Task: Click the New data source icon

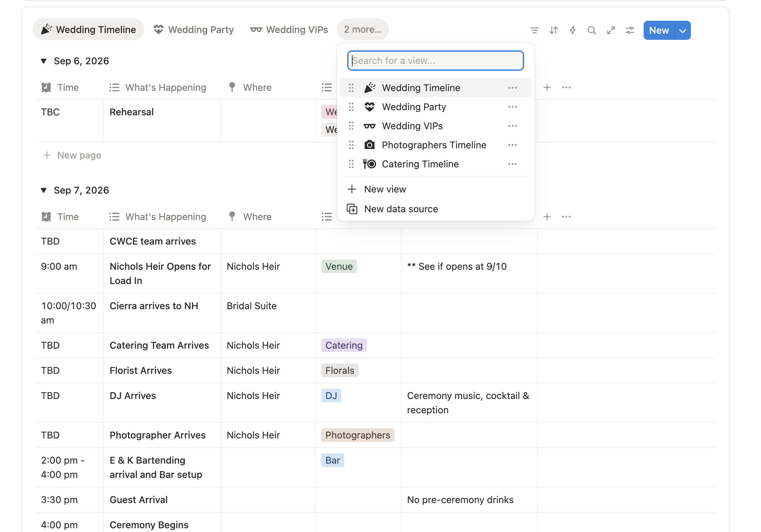Action: coord(352,209)
